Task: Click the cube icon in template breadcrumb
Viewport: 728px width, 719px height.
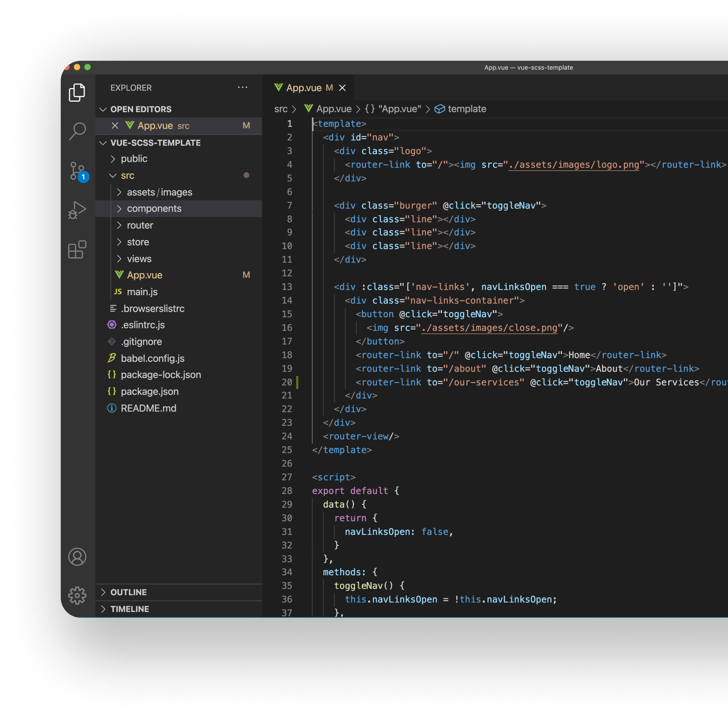Action: [439, 109]
